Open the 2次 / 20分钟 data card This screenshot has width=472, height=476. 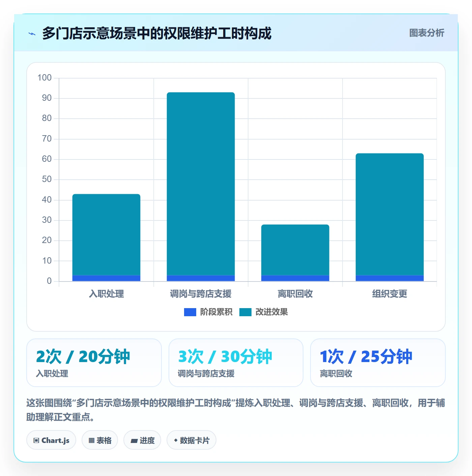coord(94,363)
